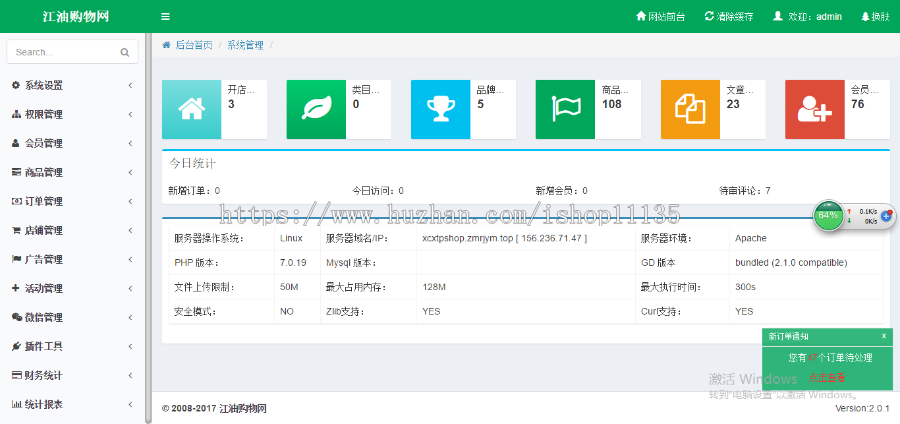Click the green leaf category tile

315,109
